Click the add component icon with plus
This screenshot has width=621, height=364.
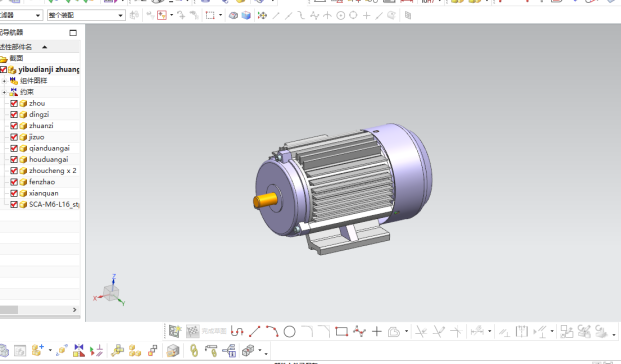tap(38, 351)
